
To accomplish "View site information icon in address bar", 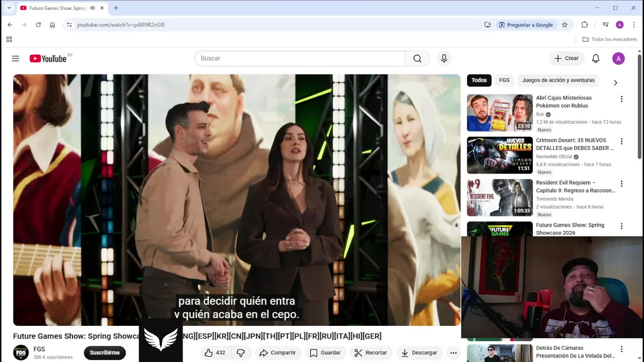I will (x=69, y=25).
